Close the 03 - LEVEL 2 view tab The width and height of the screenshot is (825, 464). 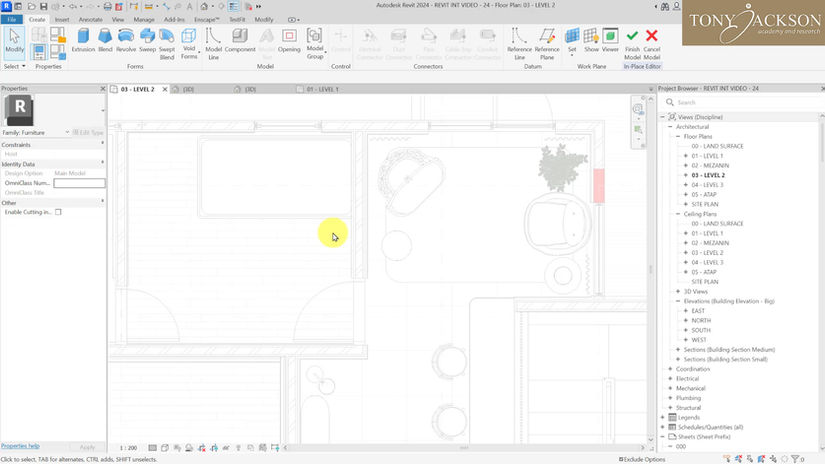click(165, 89)
